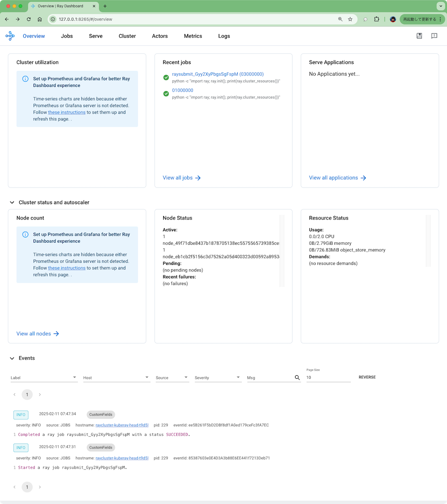Viewport: 447px width, 504px height.
Task: Click page 1 in the bottom events pagination
Action: click(x=27, y=487)
